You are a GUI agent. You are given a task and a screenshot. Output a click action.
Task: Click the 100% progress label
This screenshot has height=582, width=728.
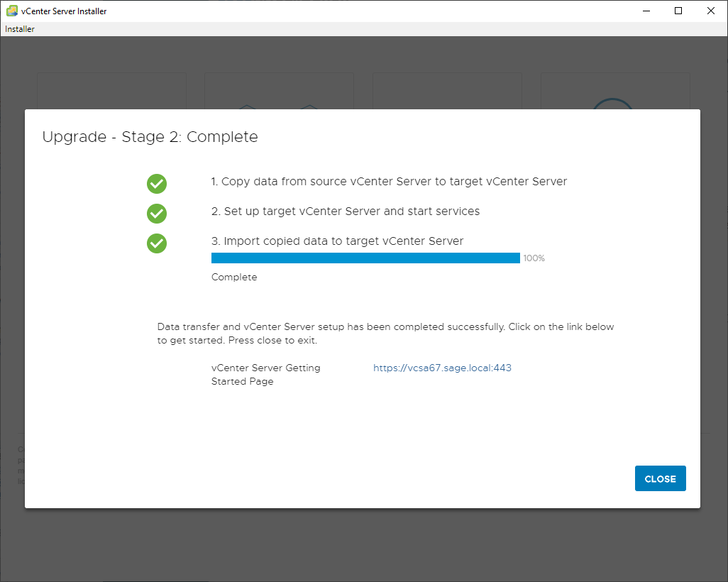534,258
